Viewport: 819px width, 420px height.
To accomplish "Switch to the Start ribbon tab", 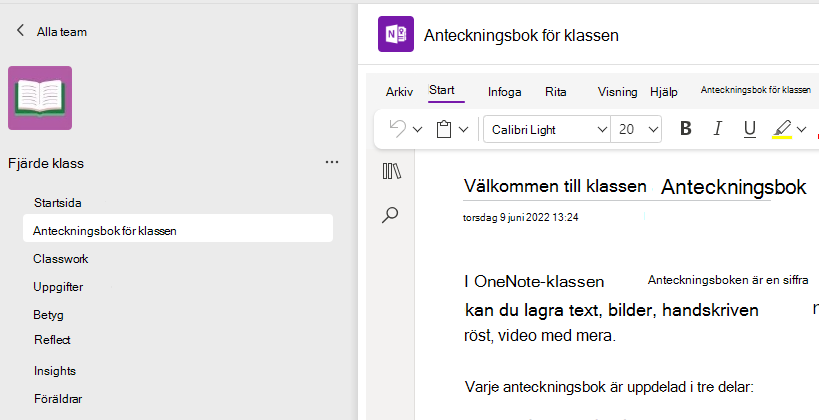I will (x=442, y=90).
